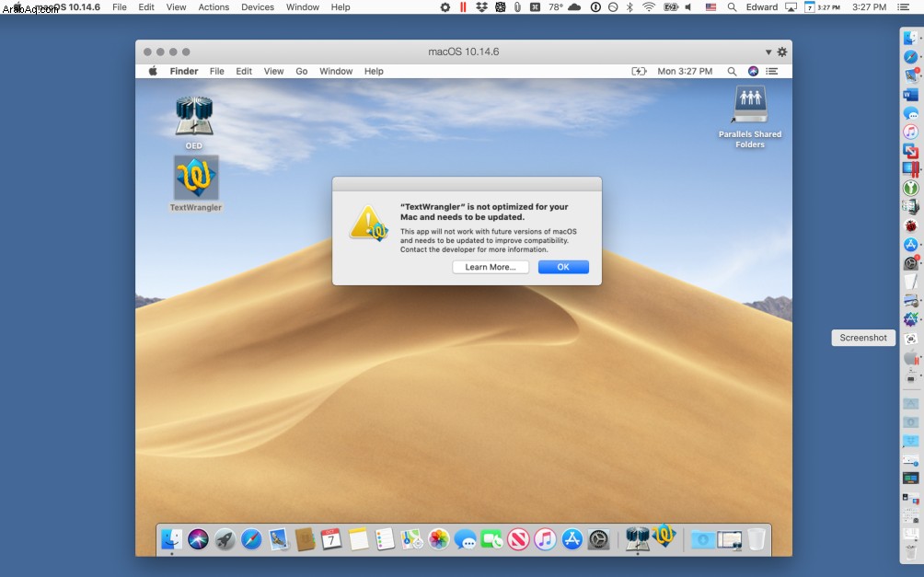Open the guest Finder menu
924x577 pixels.
coord(184,71)
